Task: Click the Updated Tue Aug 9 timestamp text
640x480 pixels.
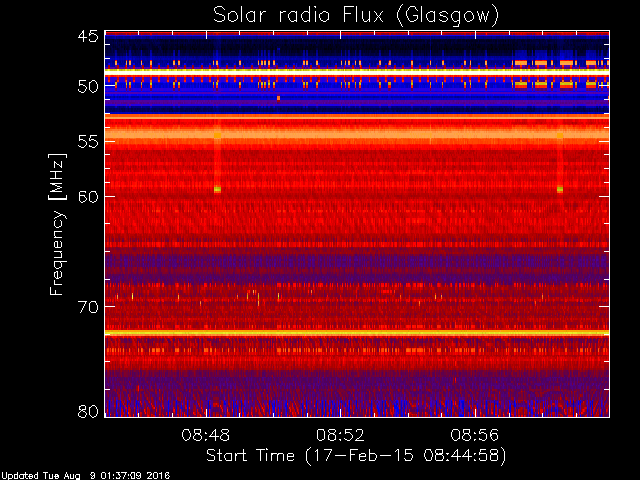Action: coord(85,476)
